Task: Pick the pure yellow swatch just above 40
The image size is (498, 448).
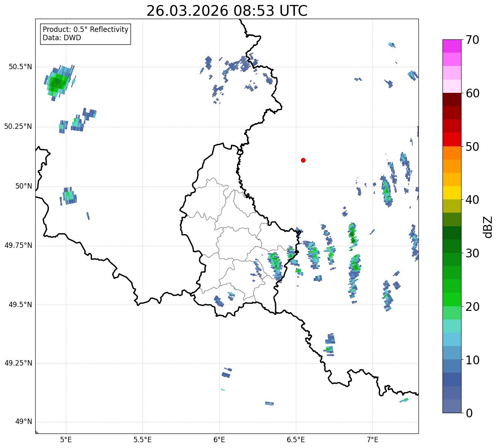Action: 452,193
